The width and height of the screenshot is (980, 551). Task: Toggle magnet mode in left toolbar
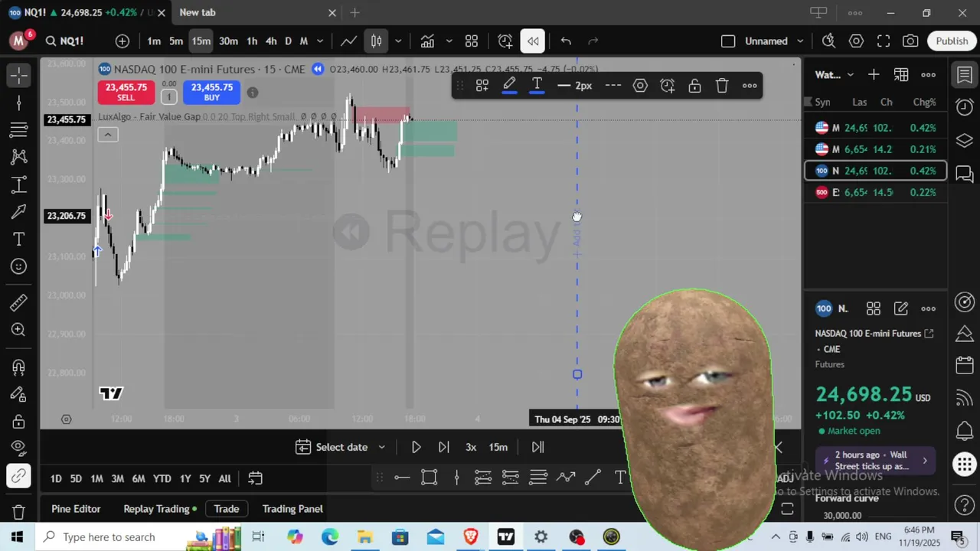[x=19, y=367]
